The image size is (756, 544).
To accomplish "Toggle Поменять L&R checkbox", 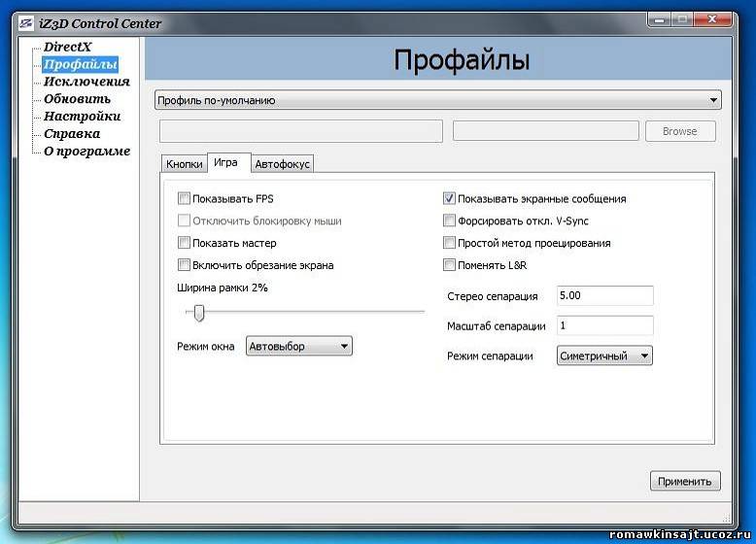I will [449, 264].
